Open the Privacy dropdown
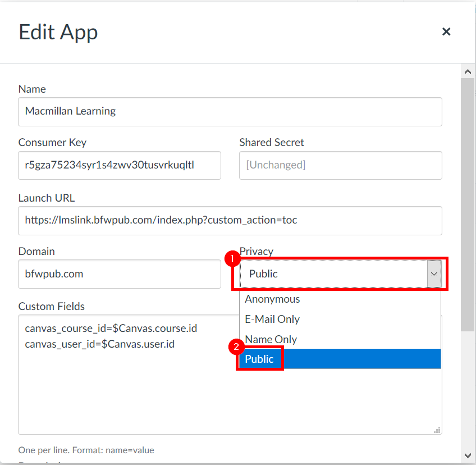This screenshot has width=476, height=465. click(x=340, y=274)
